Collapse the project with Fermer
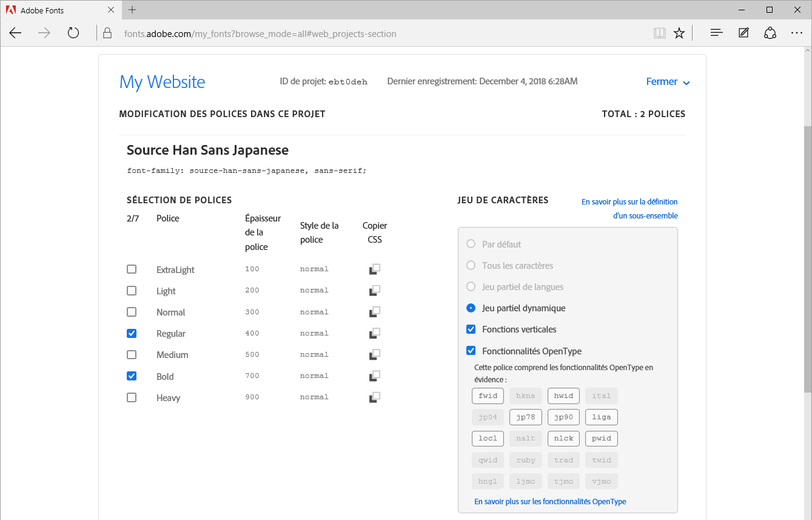Viewport: 812px width, 520px height. [668, 82]
